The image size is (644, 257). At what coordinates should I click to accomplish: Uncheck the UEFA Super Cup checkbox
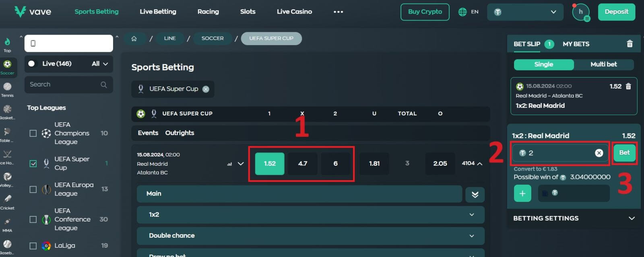tap(33, 163)
